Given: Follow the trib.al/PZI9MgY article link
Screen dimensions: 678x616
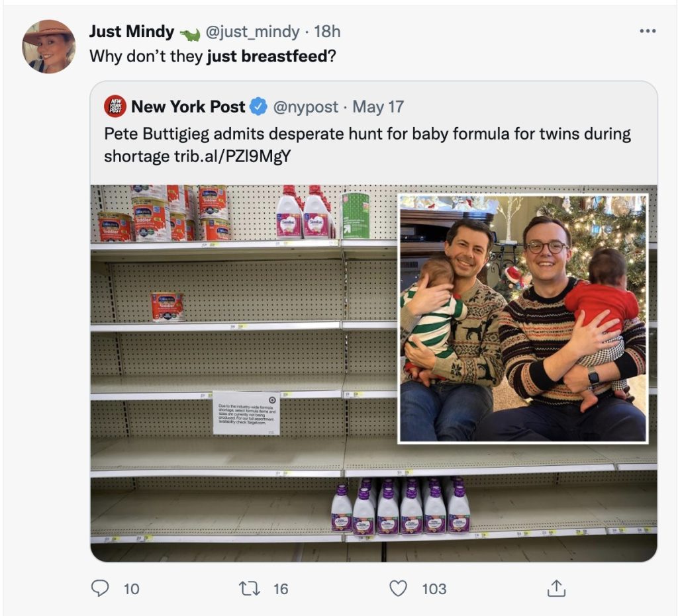Looking at the screenshot, I should click(x=232, y=156).
